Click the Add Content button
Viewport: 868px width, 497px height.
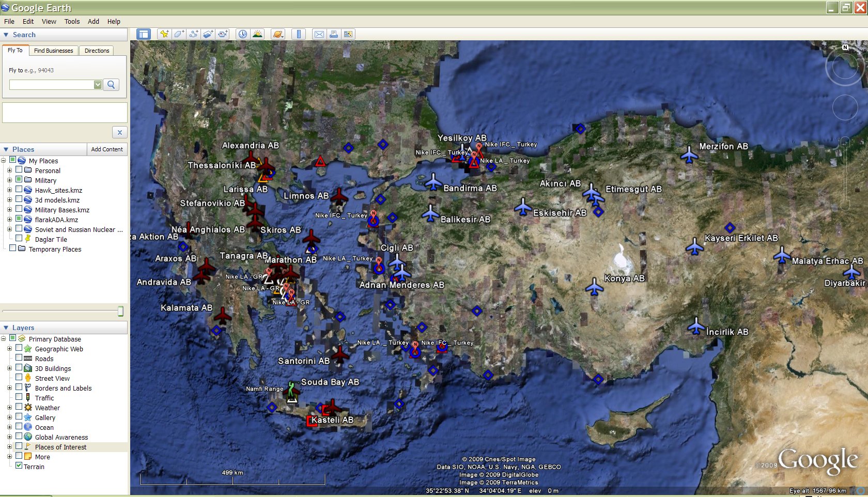[107, 149]
